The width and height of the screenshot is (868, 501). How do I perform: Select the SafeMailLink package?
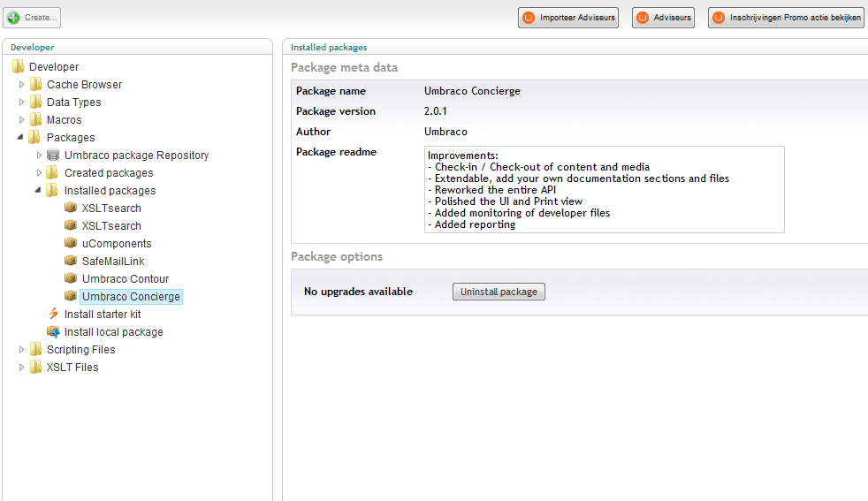click(113, 262)
